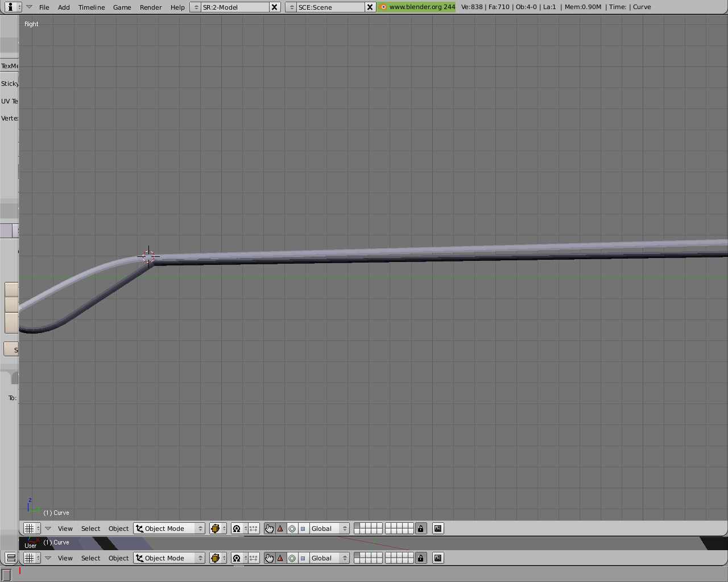Expand the SCE scene browse dropdown arrows
Image resolution: width=728 pixels, height=582 pixels.
point(291,7)
